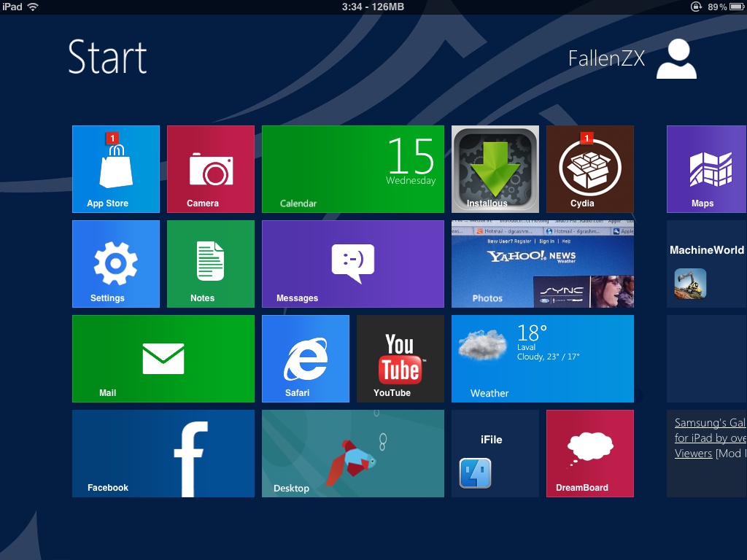747x560 pixels.
Task: Tap the Wi-Fi status icon
Action: (33, 7)
